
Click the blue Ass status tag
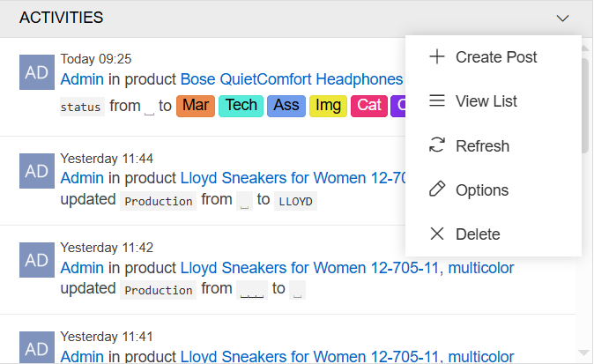pyautogui.click(x=286, y=106)
